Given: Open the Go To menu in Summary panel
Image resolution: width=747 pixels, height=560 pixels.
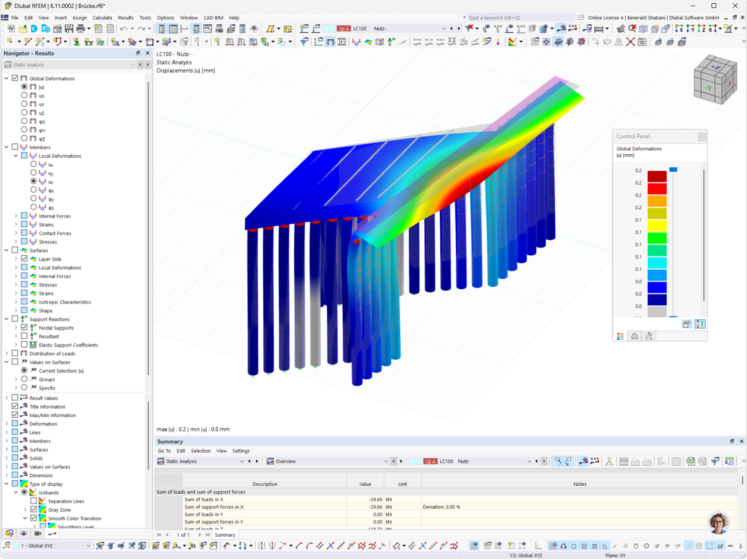Looking at the screenshot, I should 164,451.
